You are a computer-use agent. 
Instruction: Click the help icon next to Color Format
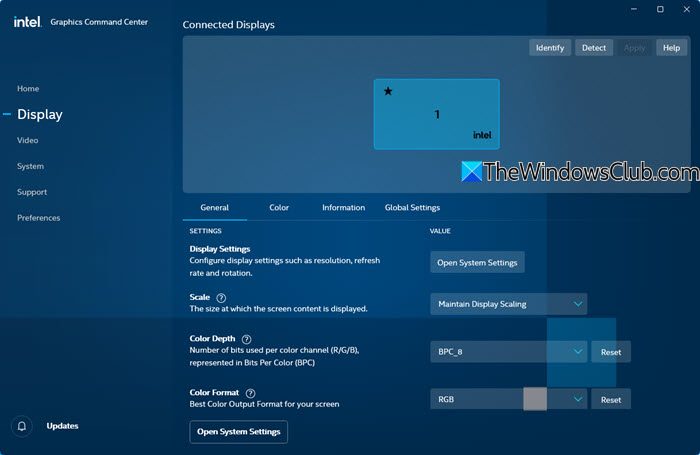pos(250,393)
